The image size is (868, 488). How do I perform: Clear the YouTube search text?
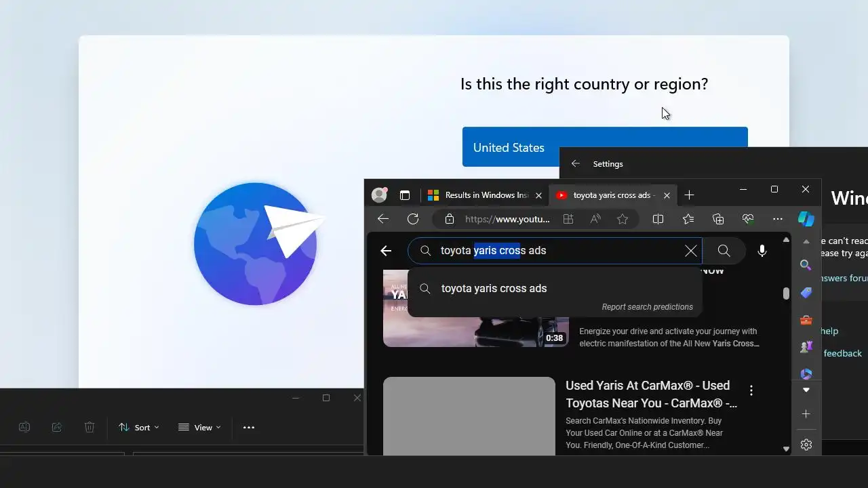(691, 251)
